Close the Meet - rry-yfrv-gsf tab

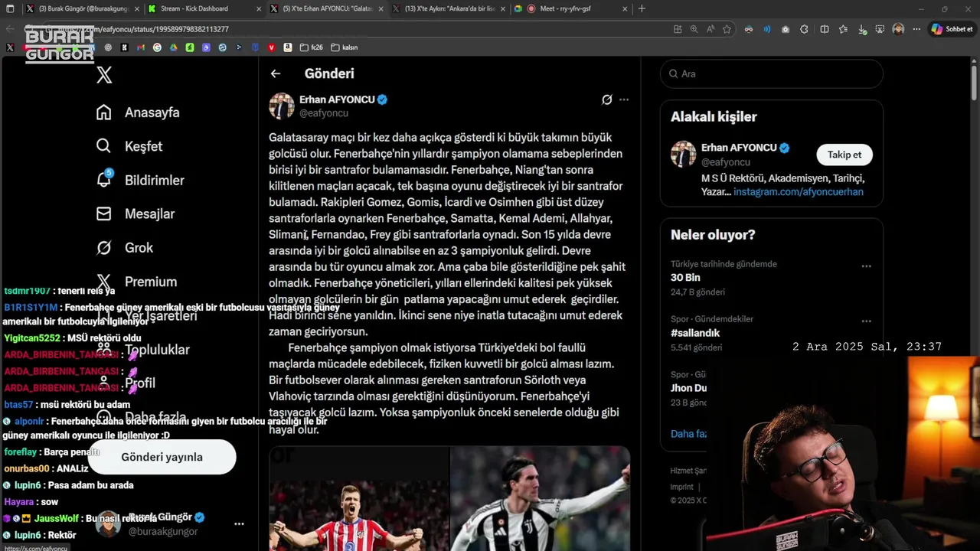(x=625, y=8)
